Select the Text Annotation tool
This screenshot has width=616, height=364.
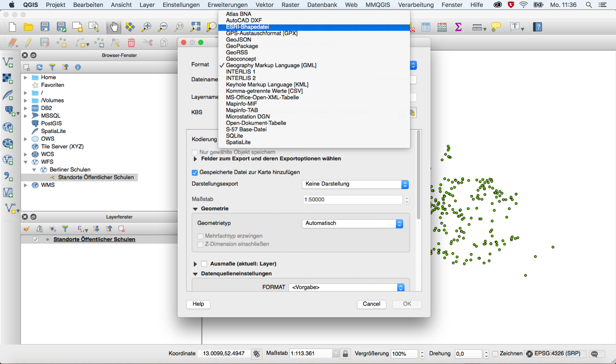click(515, 27)
